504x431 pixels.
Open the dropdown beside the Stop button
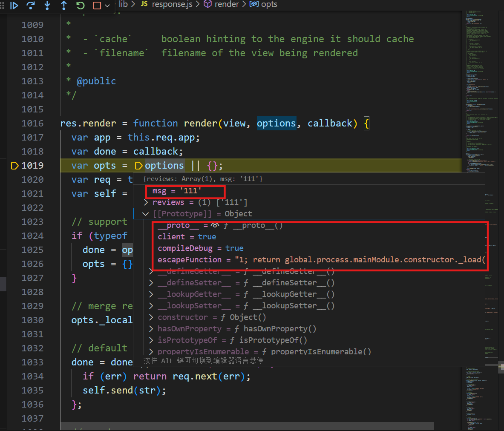pos(107,6)
